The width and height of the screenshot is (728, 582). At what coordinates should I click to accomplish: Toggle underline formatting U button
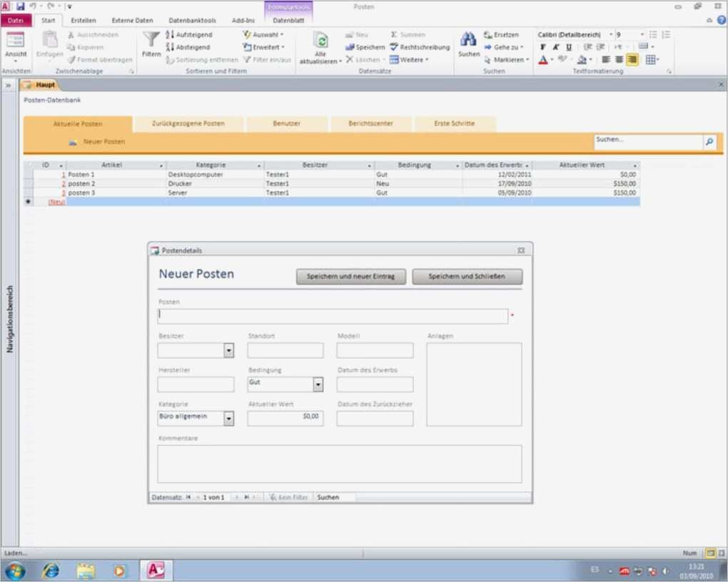tap(568, 47)
